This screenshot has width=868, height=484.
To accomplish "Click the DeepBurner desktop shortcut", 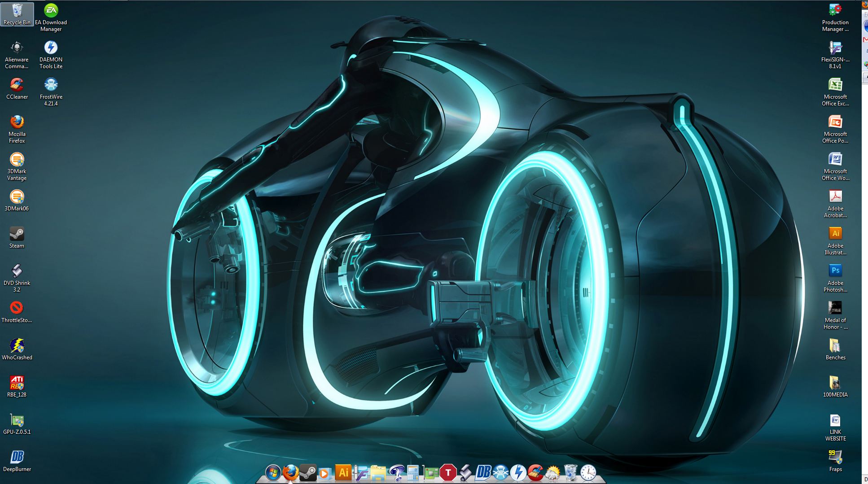I will pos(17,461).
